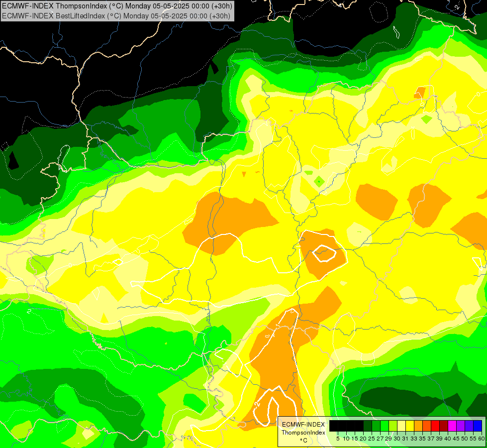Click the ThompsonIndex title line at top
Viewport: 487px width, 448px height.
click(117, 6)
